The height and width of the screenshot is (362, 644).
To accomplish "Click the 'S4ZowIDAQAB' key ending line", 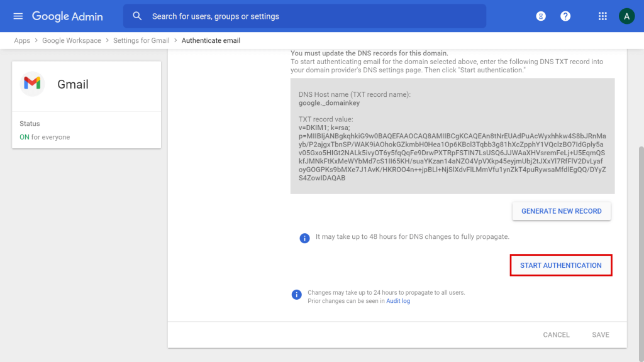I will click(x=321, y=178).
